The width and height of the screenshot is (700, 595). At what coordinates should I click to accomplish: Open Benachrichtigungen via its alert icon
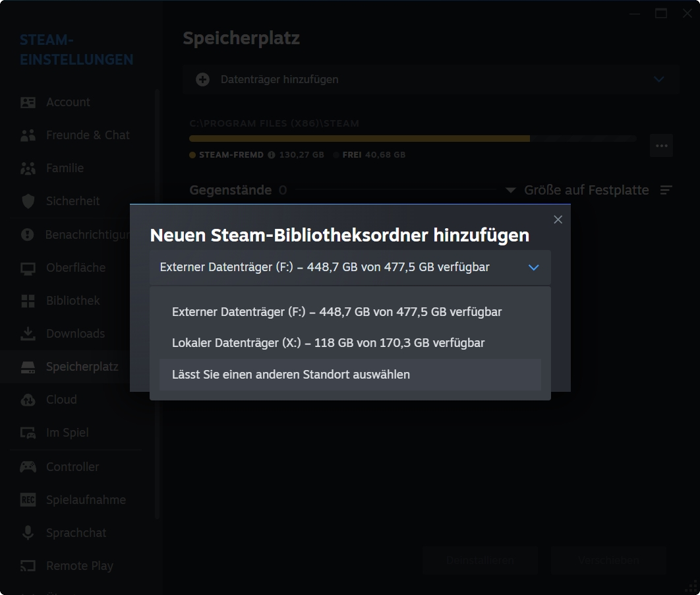click(x=28, y=235)
